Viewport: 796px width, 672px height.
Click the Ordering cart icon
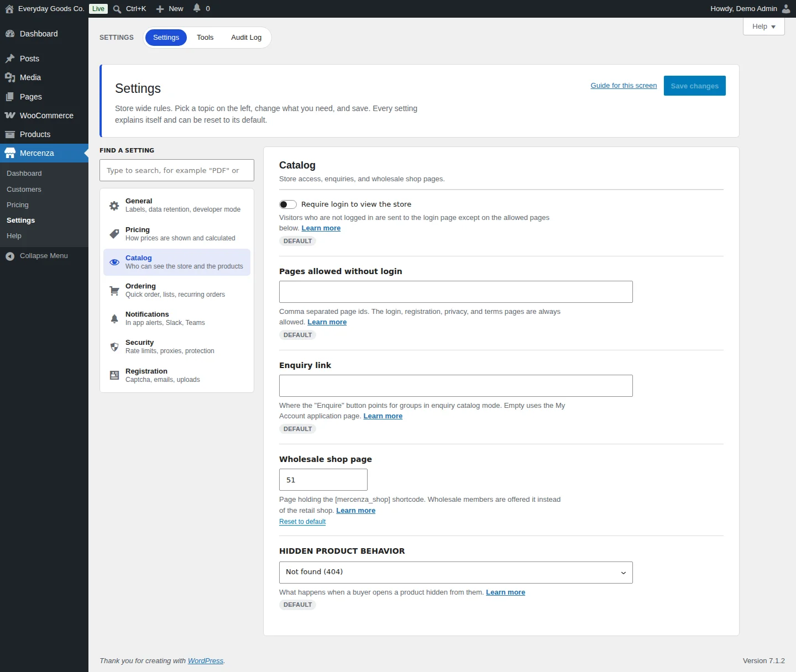tap(114, 291)
